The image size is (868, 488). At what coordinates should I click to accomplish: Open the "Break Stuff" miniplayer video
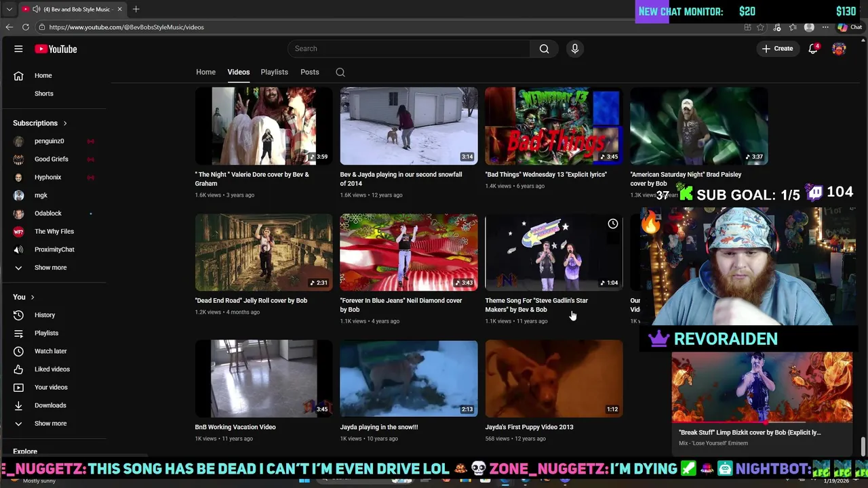(762, 386)
